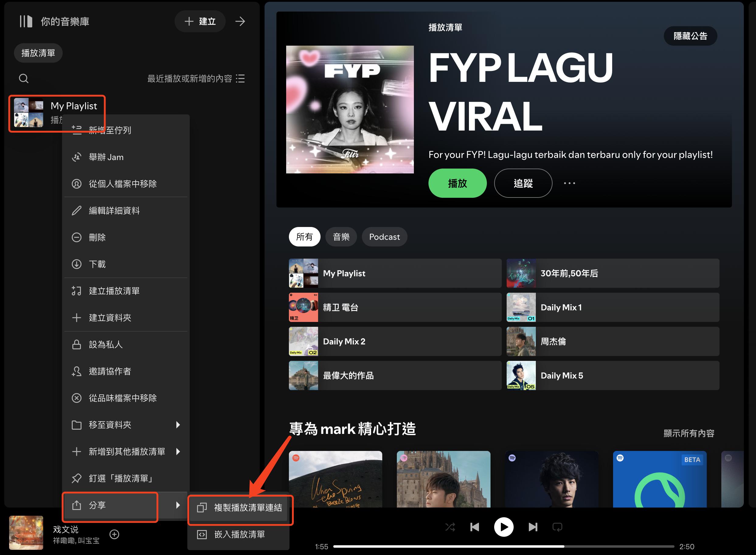Click the 戏文说 now-playing album art
The height and width of the screenshot is (555, 756).
coord(26,533)
